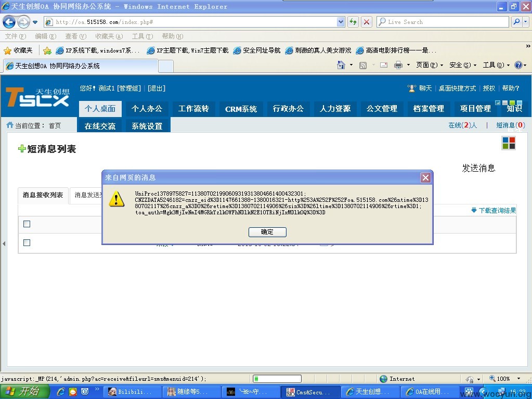Click the browser Forward arrow button

(x=23, y=22)
